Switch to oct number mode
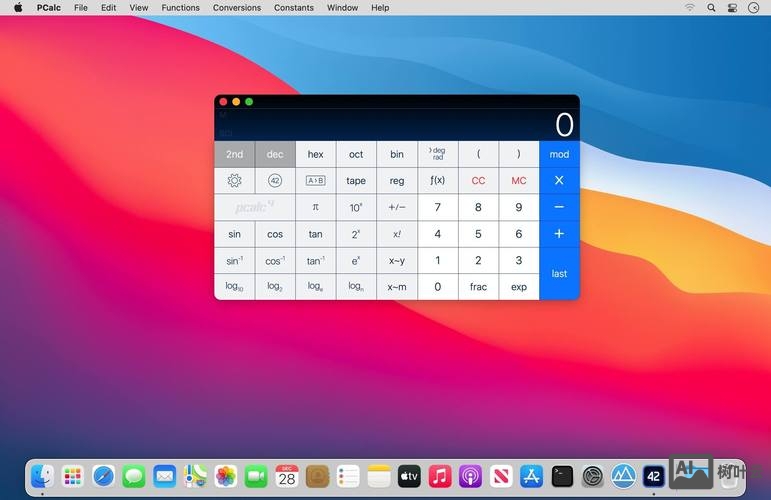This screenshot has width=771, height=500. (356, 154)
